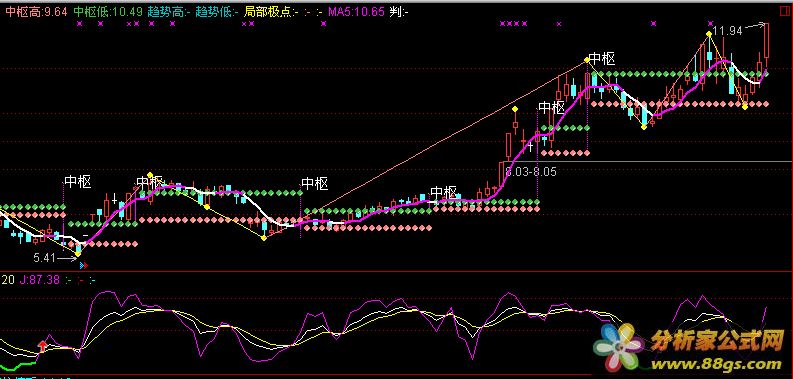Select the yellow diamond at the 11.94 peak
This screenshot has height=379, width=793.
(x=709, y=34)
